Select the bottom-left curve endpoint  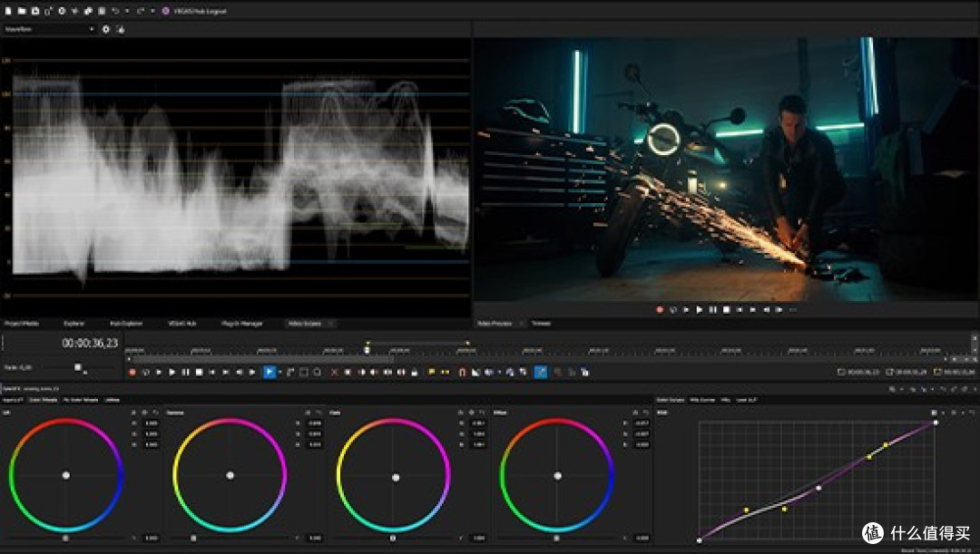point(700,540)
